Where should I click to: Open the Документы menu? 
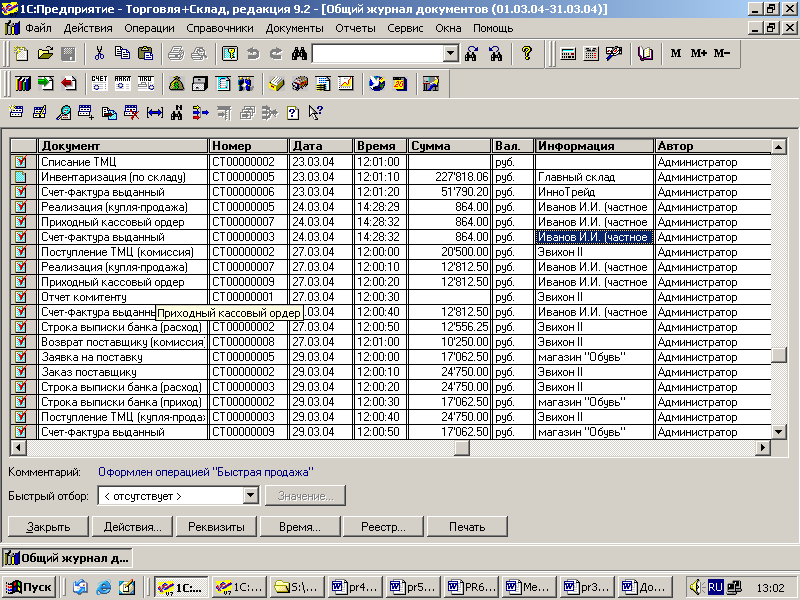(x=294, y=28)
